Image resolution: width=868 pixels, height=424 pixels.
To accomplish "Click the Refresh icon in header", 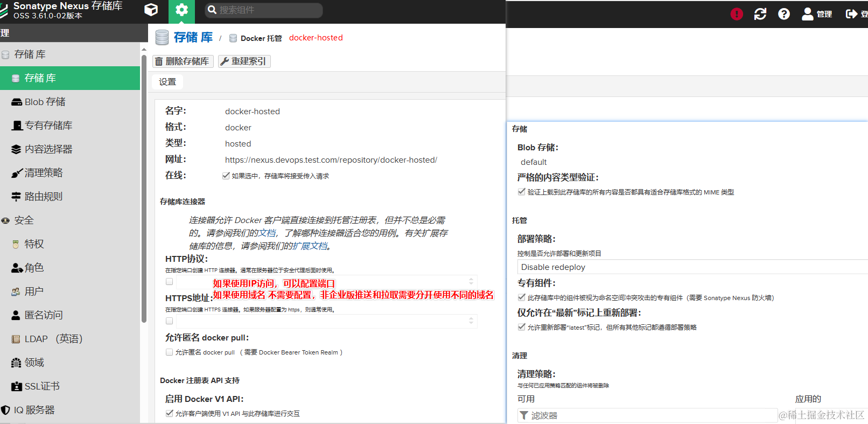I will coord(760,14).
